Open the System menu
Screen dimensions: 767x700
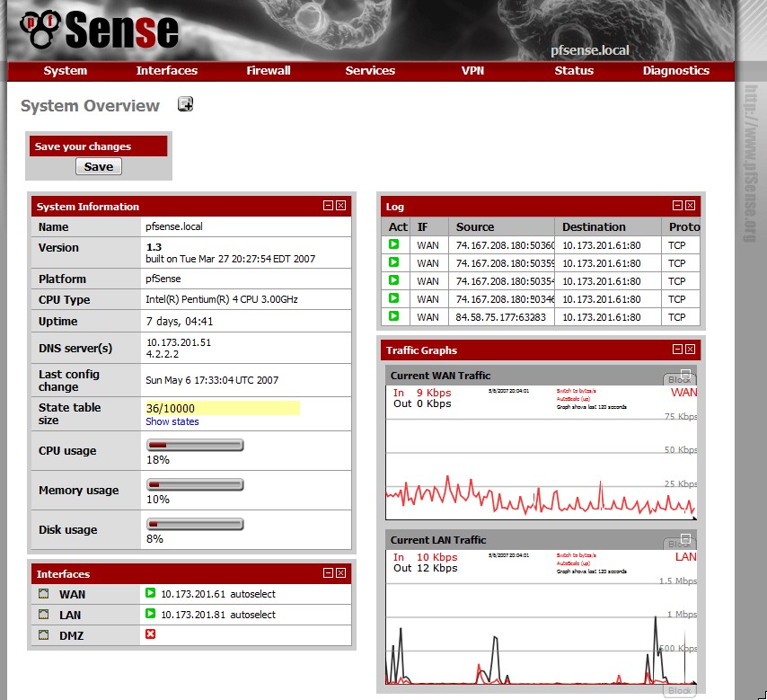point(65,71)
